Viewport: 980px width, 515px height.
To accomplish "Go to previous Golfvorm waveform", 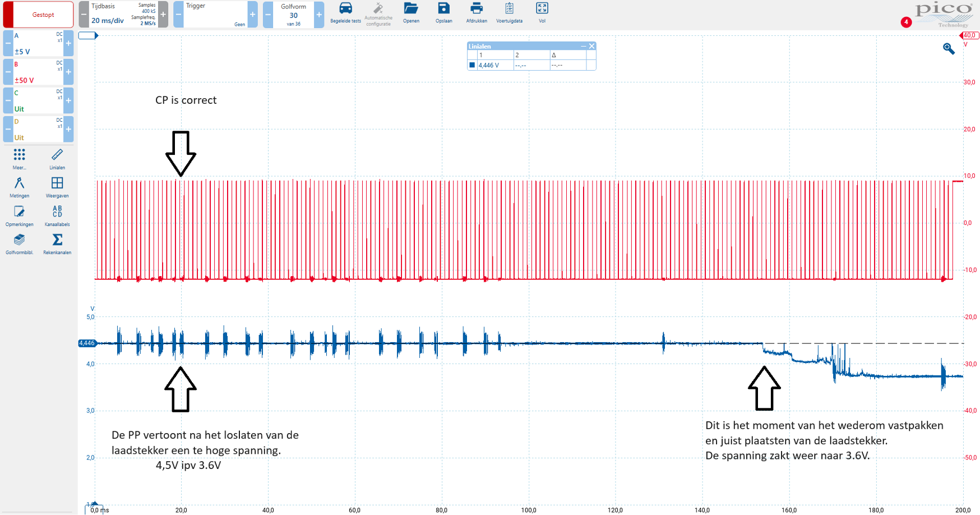I will tap(268, 15).
